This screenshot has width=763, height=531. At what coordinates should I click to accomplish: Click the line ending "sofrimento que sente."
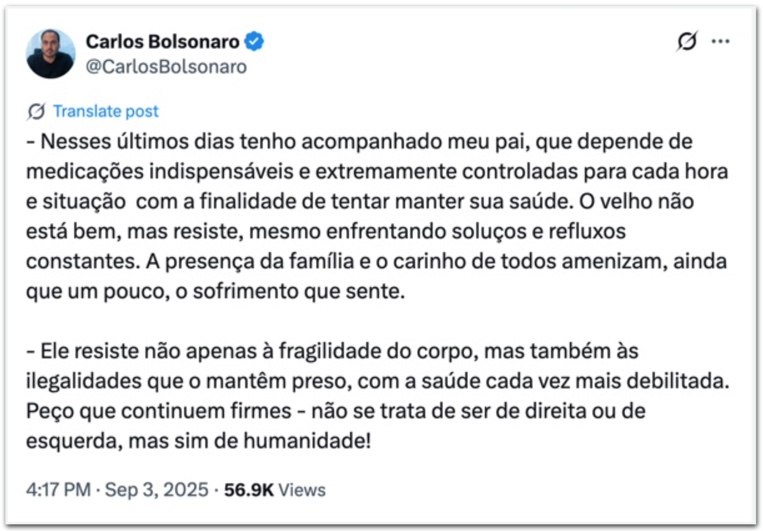pyautogui.click(x=215, y=291)
